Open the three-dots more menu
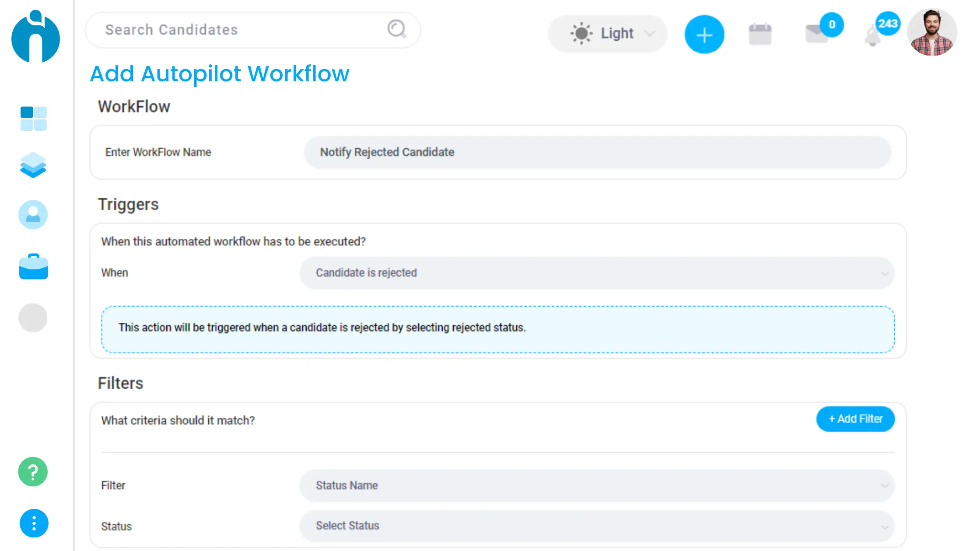980x551 pixels. coord(34,523)
